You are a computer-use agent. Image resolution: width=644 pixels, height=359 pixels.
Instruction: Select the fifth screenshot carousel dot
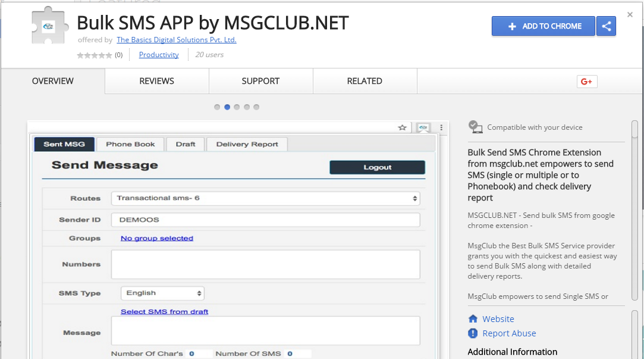coord(256,107)
